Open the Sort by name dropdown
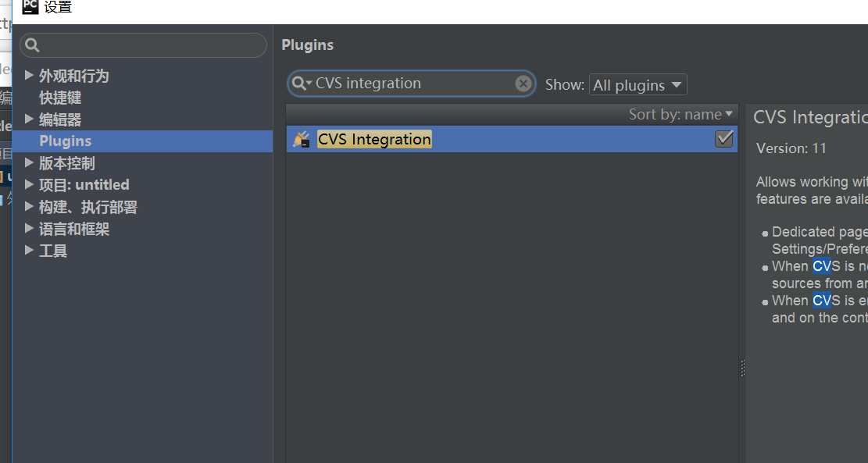Viewport: 868px width, 463px height. pyautogui.click(x=681, y=115)
